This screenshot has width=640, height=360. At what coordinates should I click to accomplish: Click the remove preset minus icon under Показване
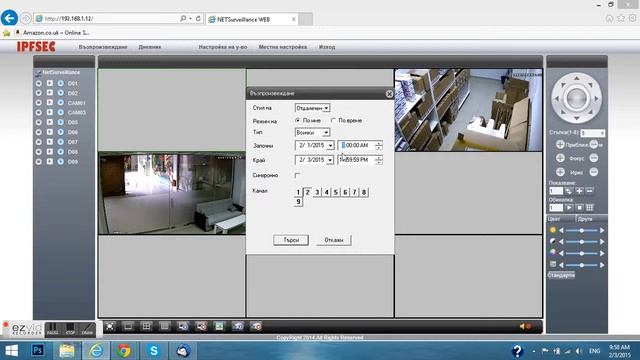click(x=589, y=191)
